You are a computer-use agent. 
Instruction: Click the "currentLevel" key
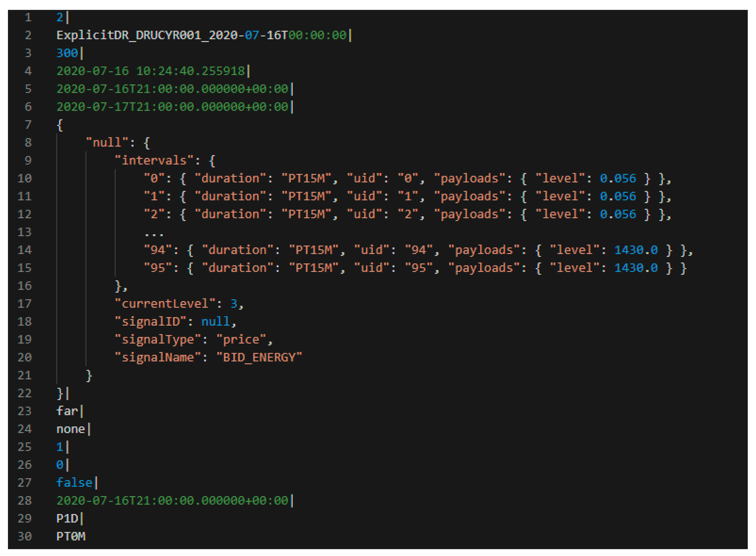[165, 304]
